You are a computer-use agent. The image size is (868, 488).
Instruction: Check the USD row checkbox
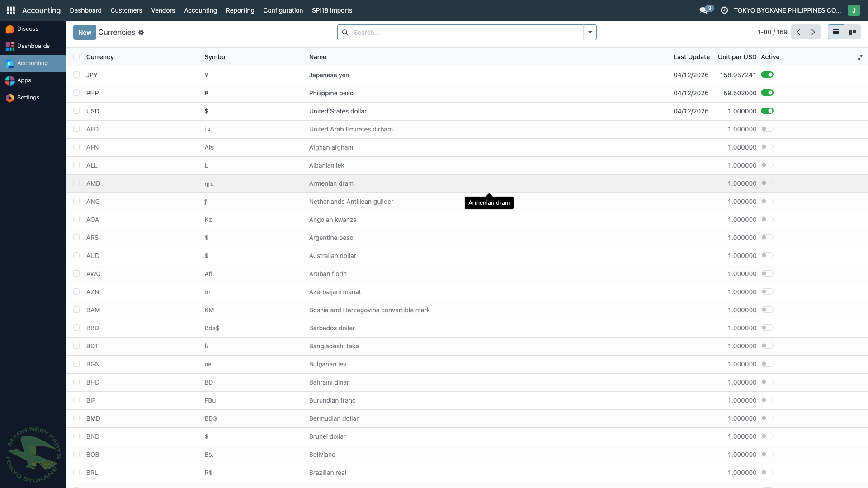tap(76, 111)
